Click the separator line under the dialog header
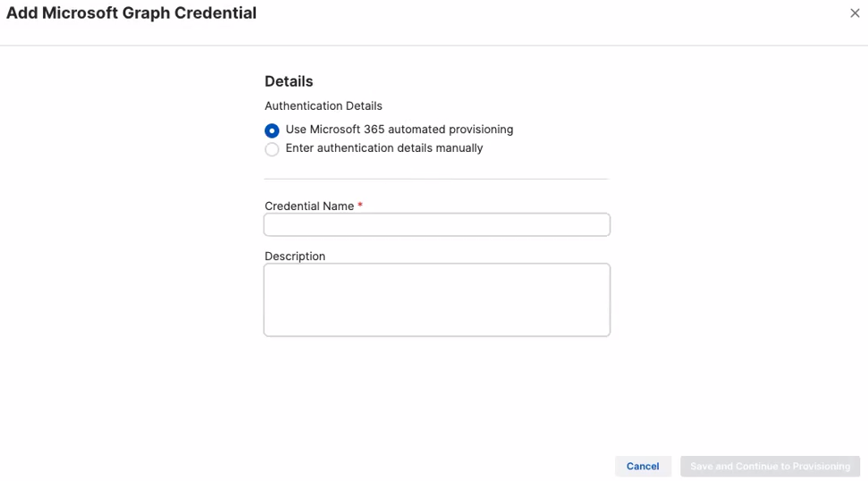The width and height of the screenshot is (868, 481). pyautogui.click(x=434, y=46)
